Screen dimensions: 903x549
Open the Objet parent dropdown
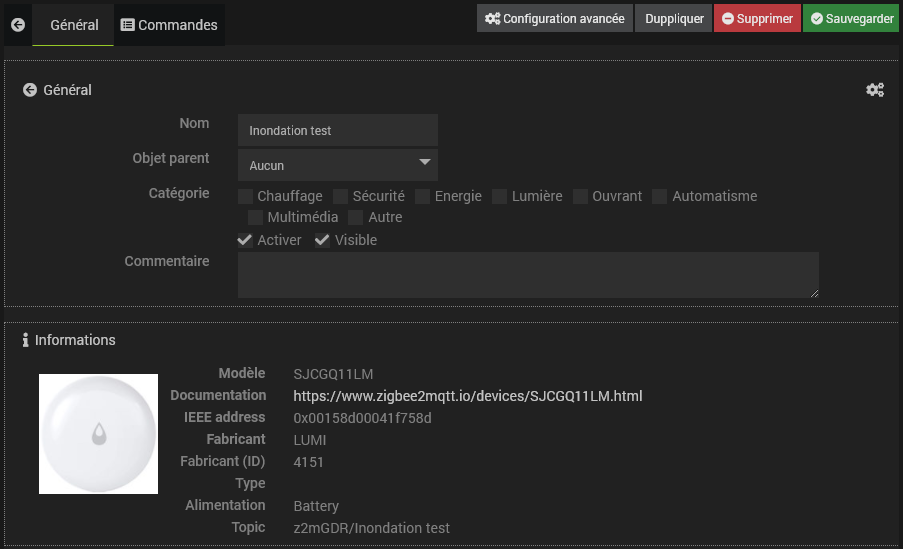(338, 165)
